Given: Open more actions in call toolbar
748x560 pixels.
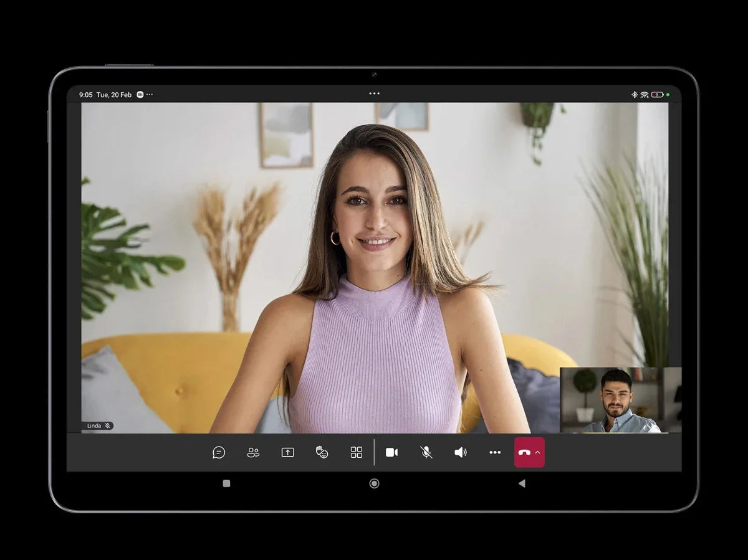Looking at the screenshot, I should click(x=495, y=452).
